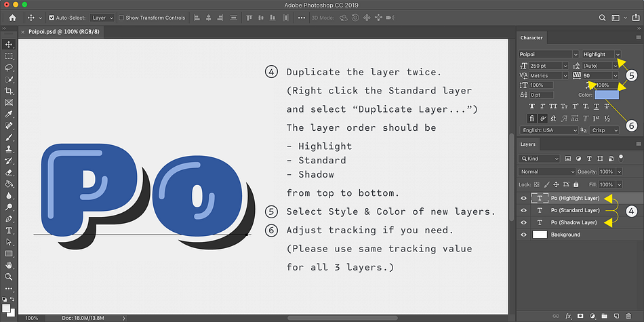The image size is (644, 322).
Task: Open the Normal blend mode dropdown
Action: click(x=547, y=172)
